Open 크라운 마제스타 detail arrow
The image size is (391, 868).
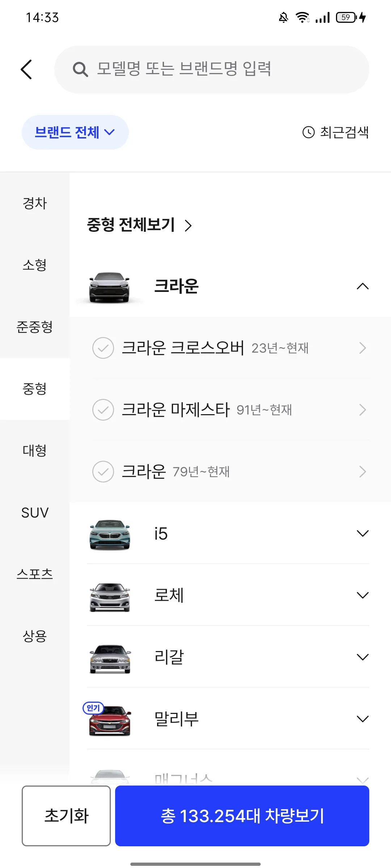pos(362,410)
